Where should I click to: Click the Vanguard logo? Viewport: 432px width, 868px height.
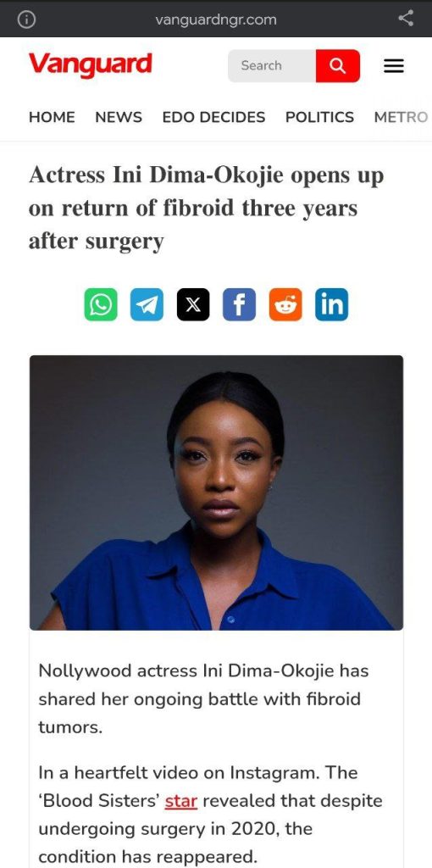click(x=90, y=64)
